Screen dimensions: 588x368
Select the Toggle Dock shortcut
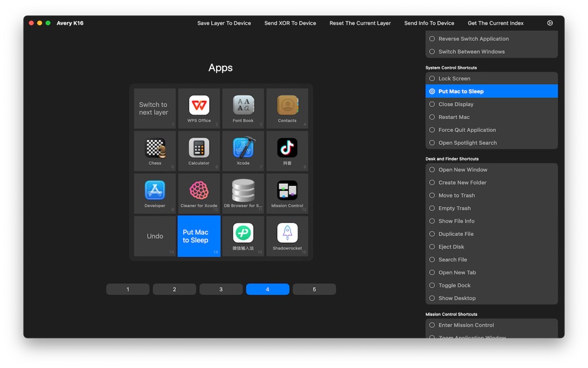click(491, 286)
